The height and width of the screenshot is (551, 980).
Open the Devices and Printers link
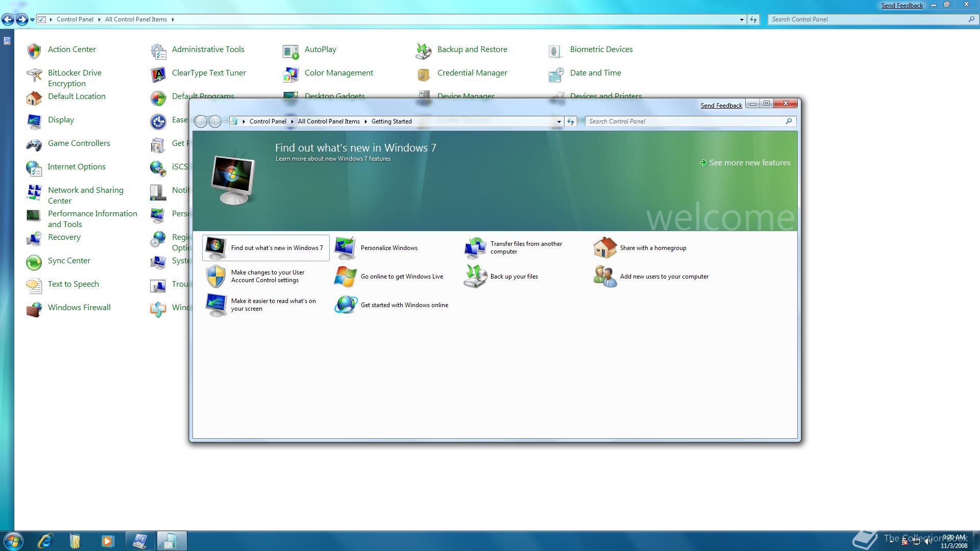(606, 96)
